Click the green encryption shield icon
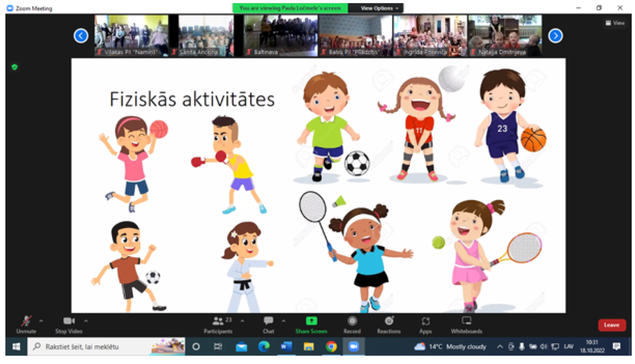This screenshot has height=364, width=635. (x=15, y=67)
